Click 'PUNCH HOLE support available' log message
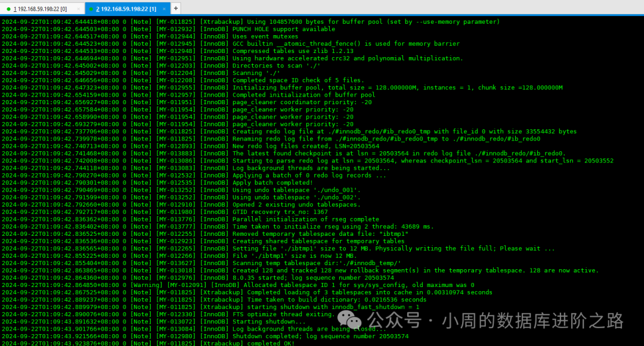The width and height of the screenshot is (644, 346). 284,29
